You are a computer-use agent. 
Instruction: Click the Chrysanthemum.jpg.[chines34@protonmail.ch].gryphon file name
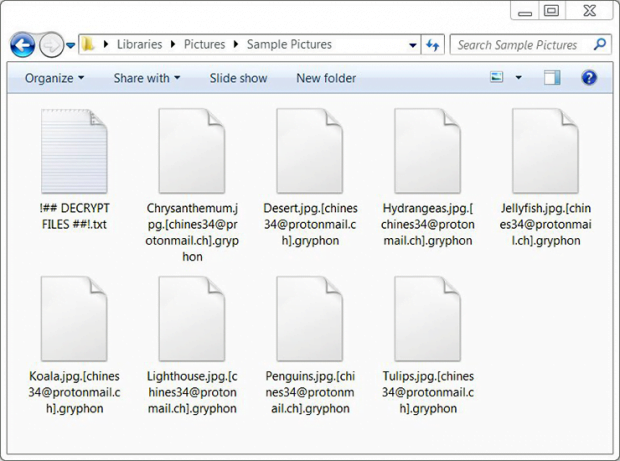pyautogui.click(x=192, y=232)
